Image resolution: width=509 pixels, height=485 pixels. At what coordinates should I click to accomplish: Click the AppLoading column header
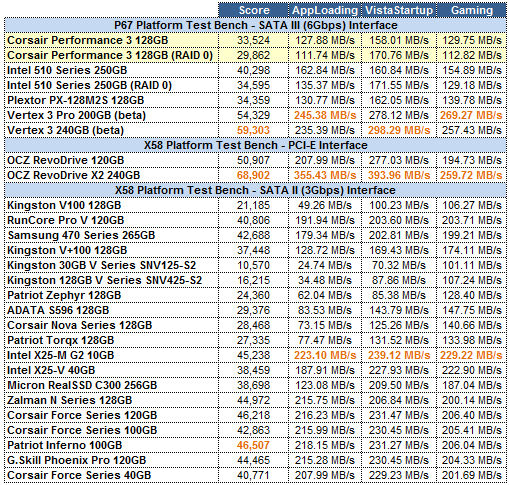(x=325, y=10)
